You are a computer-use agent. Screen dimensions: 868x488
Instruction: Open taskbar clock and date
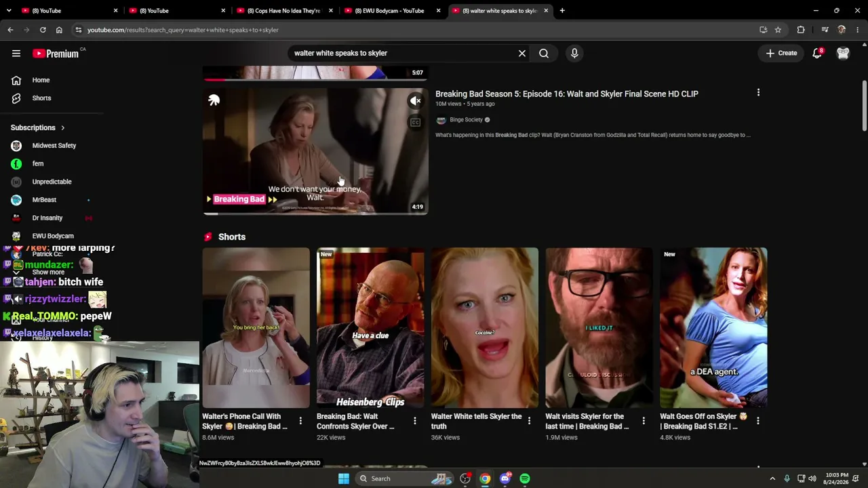pyautogui.click(x=835, y=479)
